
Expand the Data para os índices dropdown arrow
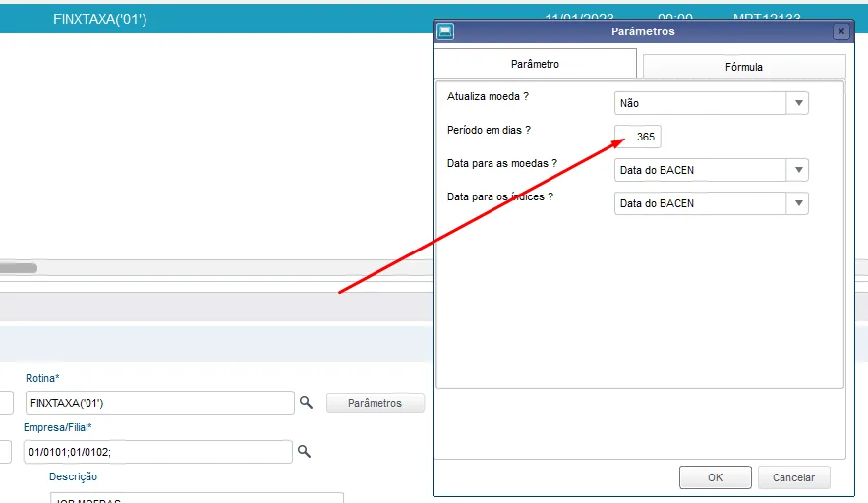click(x=797, y=203)
